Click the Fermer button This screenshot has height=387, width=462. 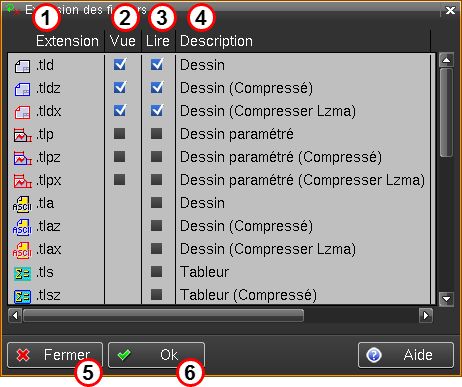(x=55, y=355)
